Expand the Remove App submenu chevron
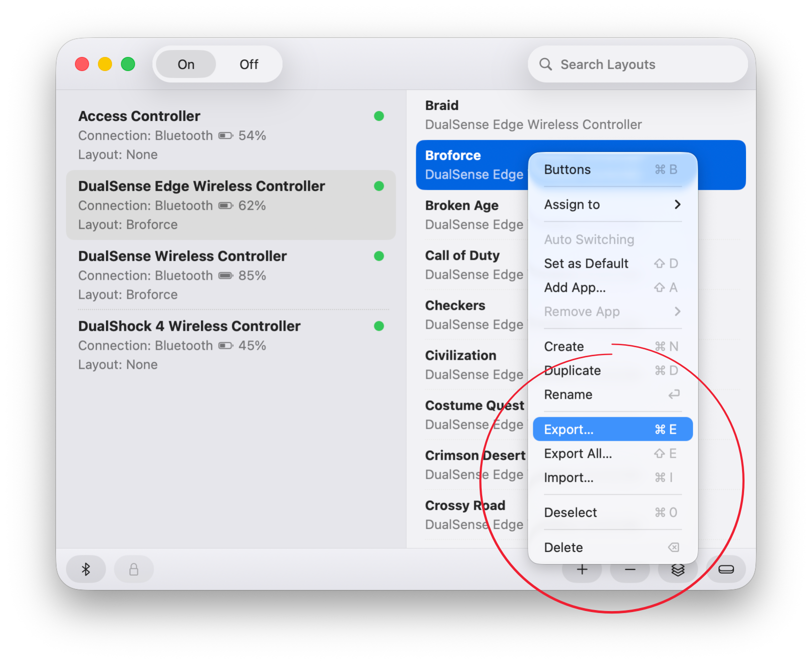The image size is (812, 664). coord(677,311)
